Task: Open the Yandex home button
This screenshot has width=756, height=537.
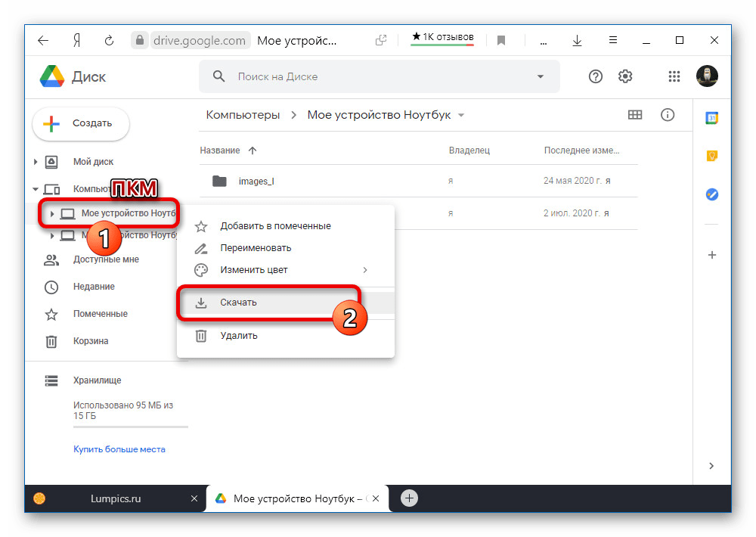Action: pyautogui.click(x=76, y=41)
